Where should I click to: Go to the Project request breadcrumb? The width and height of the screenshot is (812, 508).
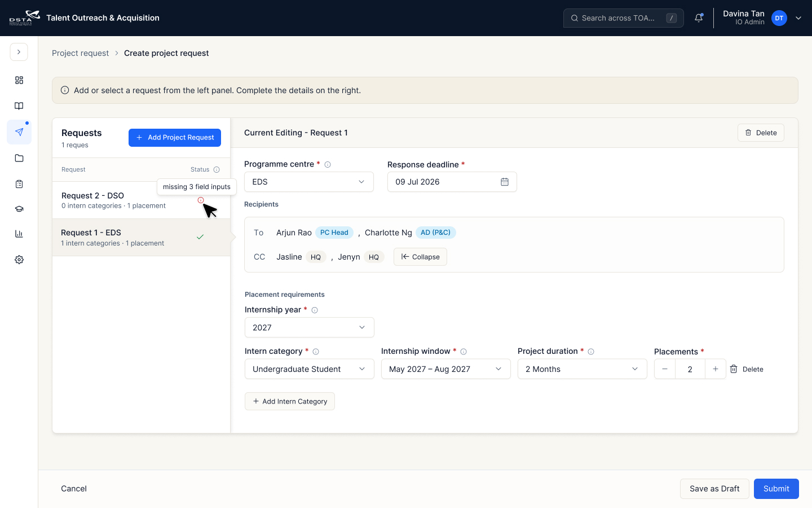tap(80, 53)
